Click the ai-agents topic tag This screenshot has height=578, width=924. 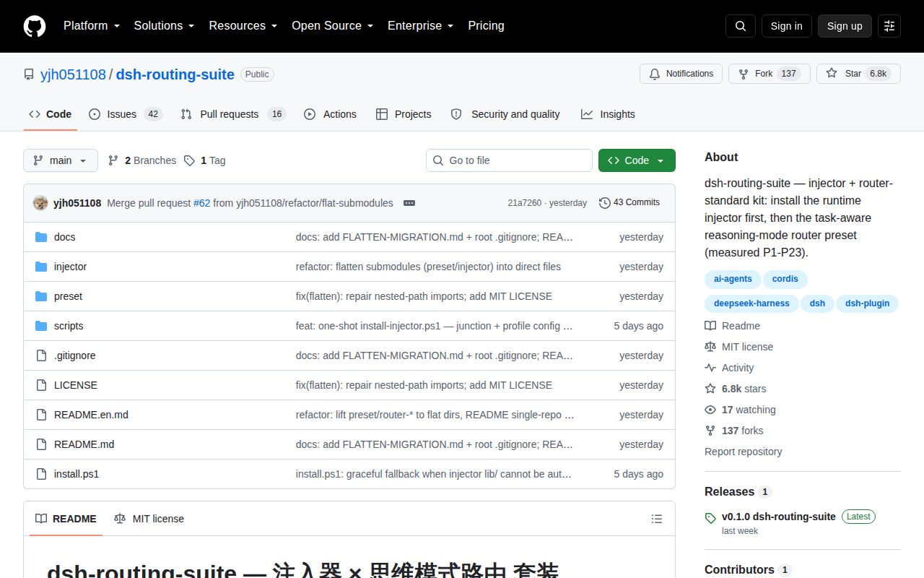(x=733, y=279)
